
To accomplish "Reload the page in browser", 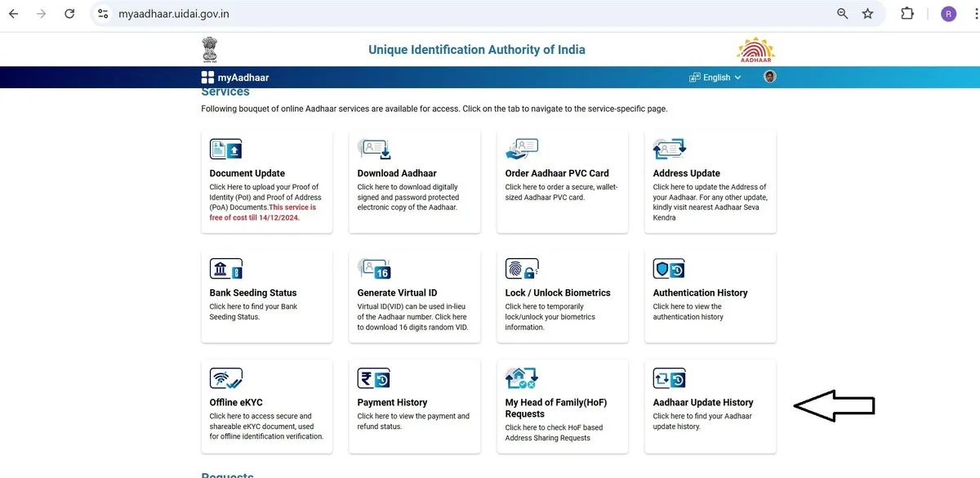I will [x=69, y=14].
